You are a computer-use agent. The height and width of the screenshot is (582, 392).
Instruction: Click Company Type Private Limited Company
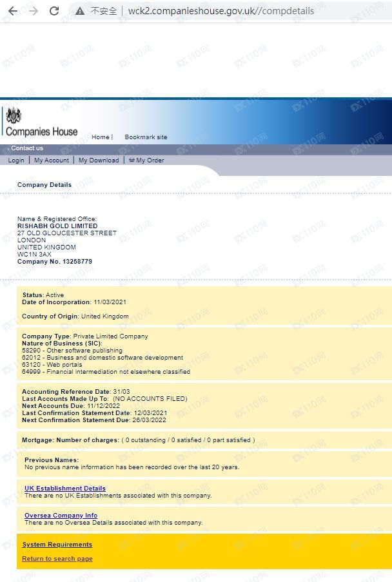[x=85, y=336]
